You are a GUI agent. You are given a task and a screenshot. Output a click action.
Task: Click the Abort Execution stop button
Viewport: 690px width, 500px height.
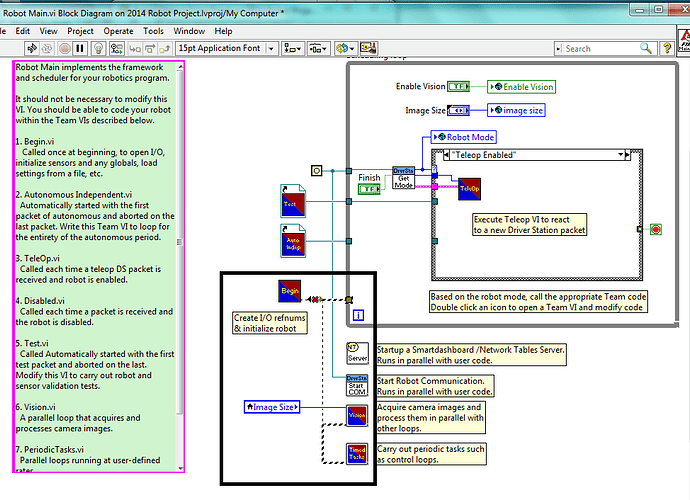(x=65, y=48)
